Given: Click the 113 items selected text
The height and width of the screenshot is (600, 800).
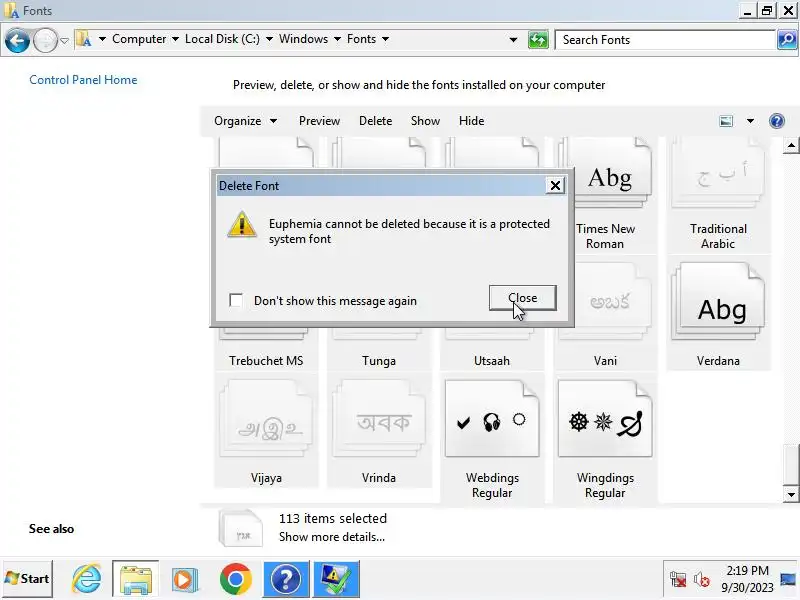Looking at the screenshot, I should (x=333, y=518).
